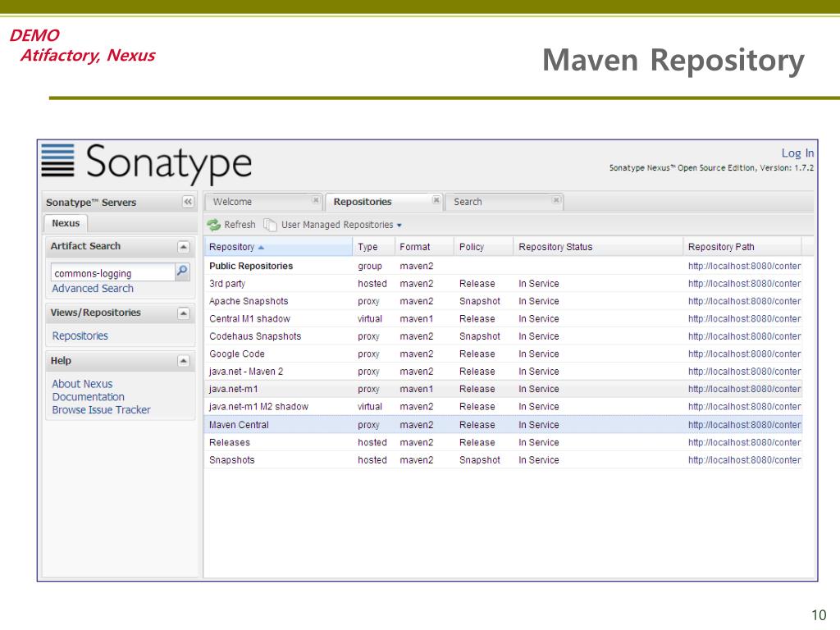Collapse the Artifact Search section
This screenshot has width=840, height=630.
pos(183,247)
